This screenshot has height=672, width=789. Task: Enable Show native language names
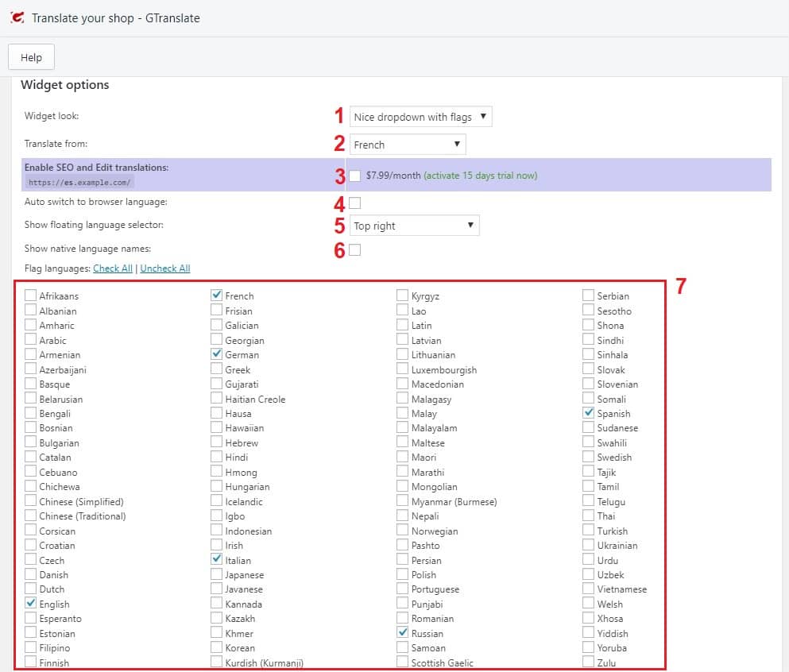tap(354, 250)
